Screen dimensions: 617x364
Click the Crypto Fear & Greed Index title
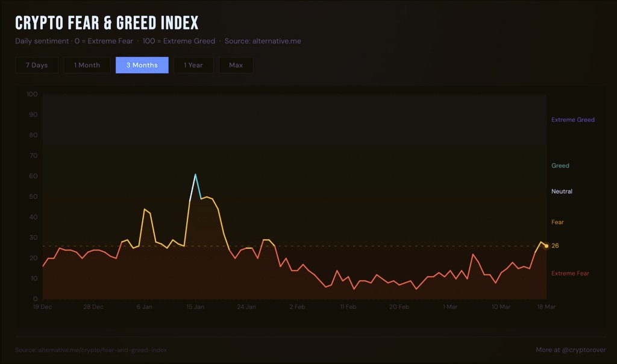click(x=107, y=23)
